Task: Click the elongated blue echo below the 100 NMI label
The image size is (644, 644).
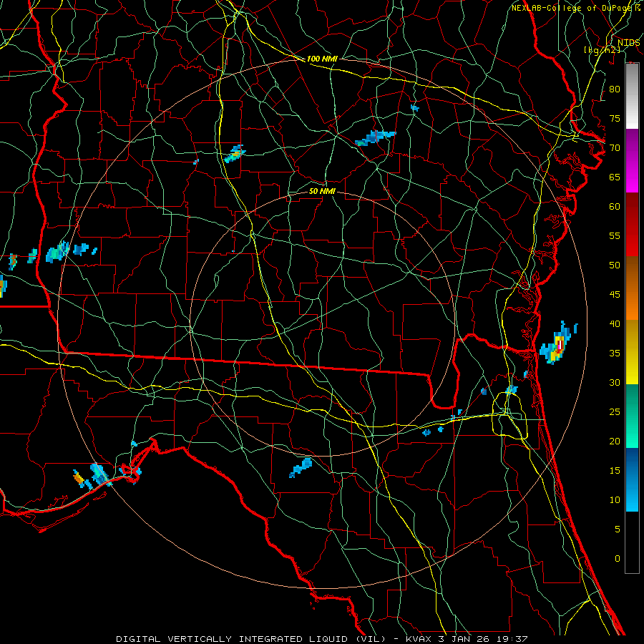Action: pyautogui.click(x=376, y=137)
